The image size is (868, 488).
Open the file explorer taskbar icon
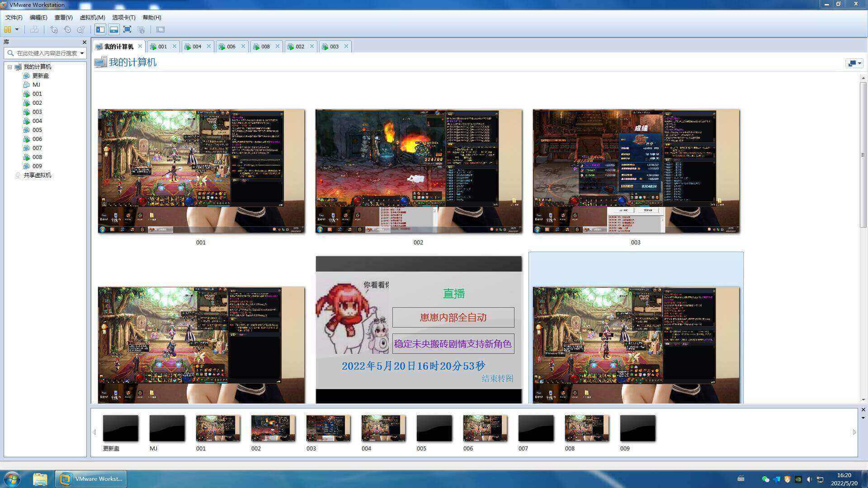40,479
